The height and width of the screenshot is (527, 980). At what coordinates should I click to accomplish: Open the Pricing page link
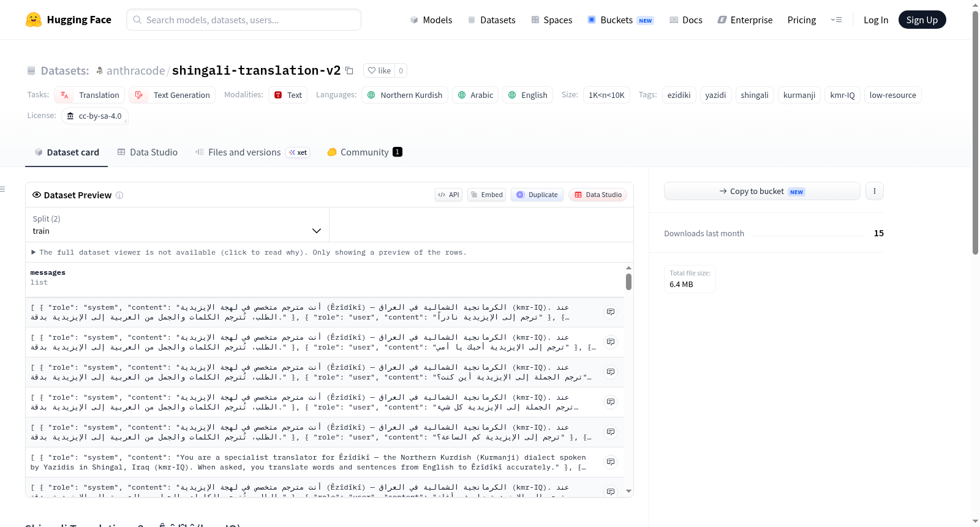coord(802,20)
